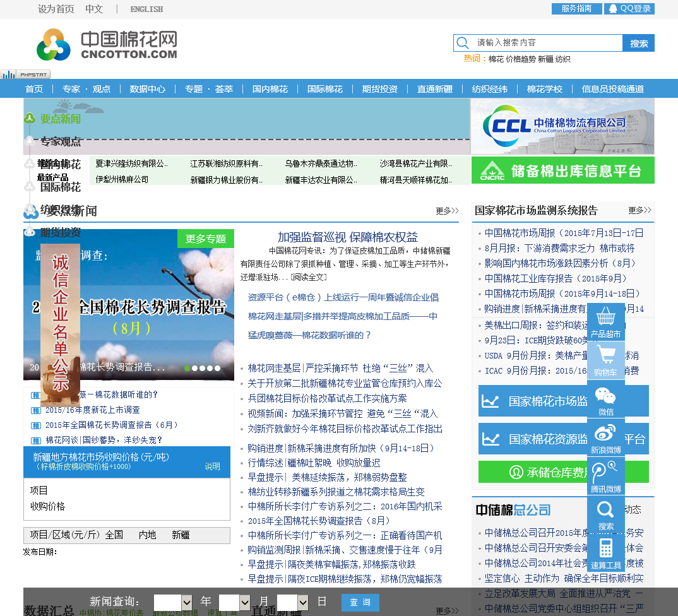Click the cotton survey report slideshow image
The image size is (678, 616).
[x=129, y=305]
